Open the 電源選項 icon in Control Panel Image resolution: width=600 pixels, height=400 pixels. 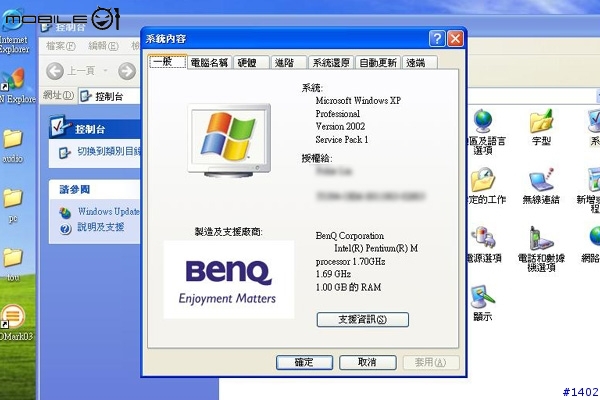coord(483,244)
